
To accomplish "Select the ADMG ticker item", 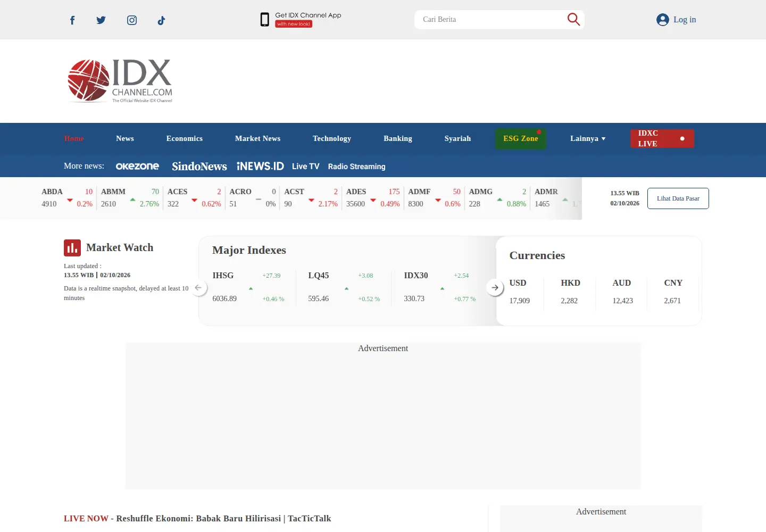I will click(x=497, y=198).
